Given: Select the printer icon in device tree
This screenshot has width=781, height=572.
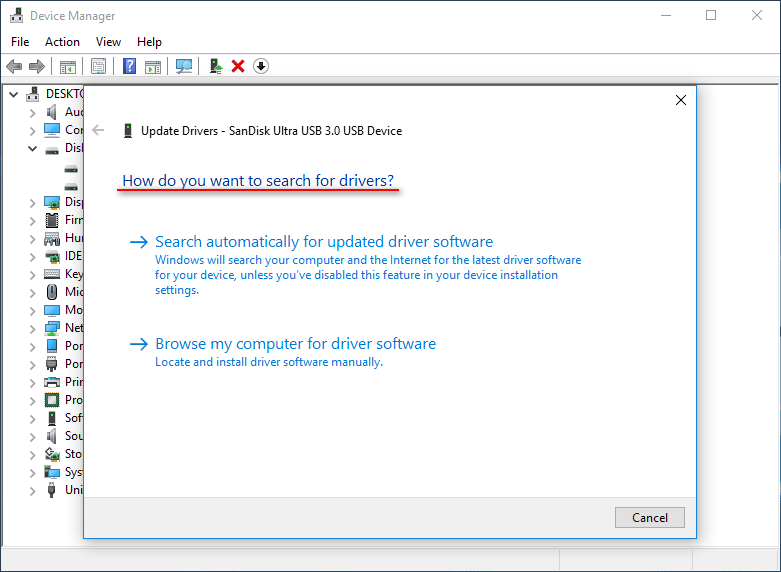Looking at the screenshot, I should (x=52, y=382).
